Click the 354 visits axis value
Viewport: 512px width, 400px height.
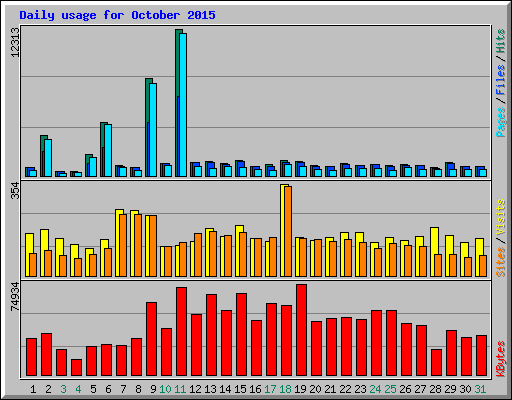point(15,191)
